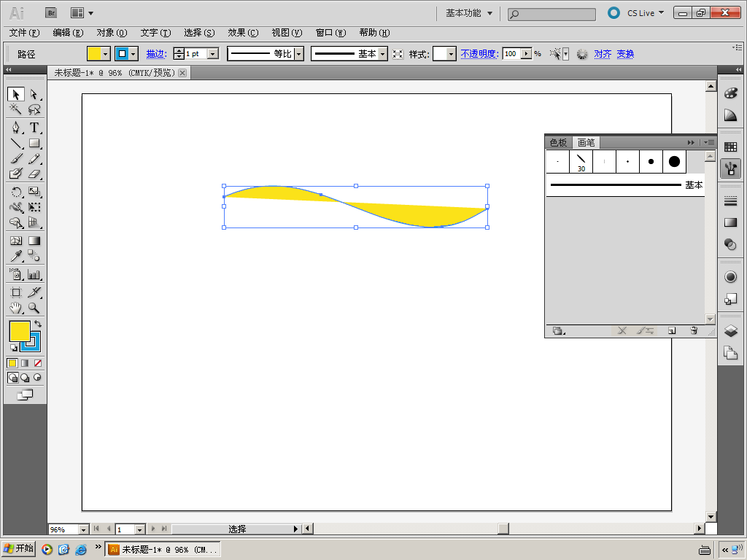Image resolution: width=747 pixels, height=560 pixels.
Task: Click 对齐 align link
Action: point(602,54)
